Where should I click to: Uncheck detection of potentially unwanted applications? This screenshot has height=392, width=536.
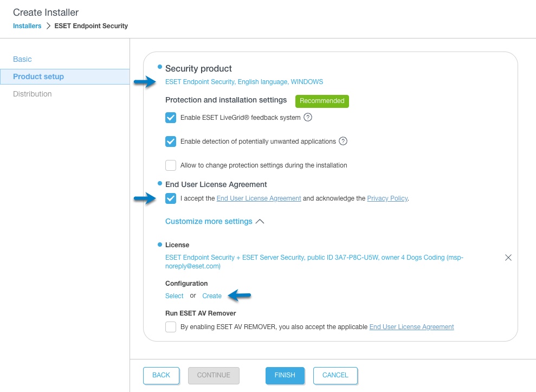pos(171,142)
